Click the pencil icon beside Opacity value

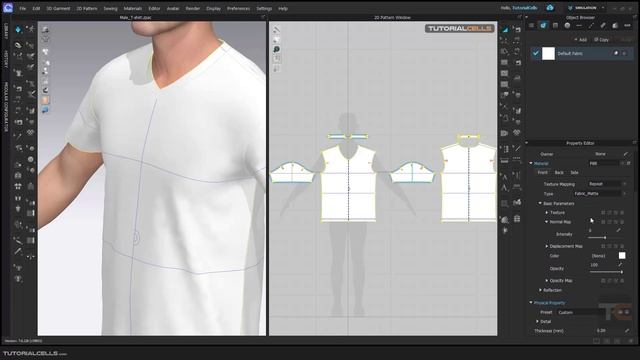coord(620,264)
